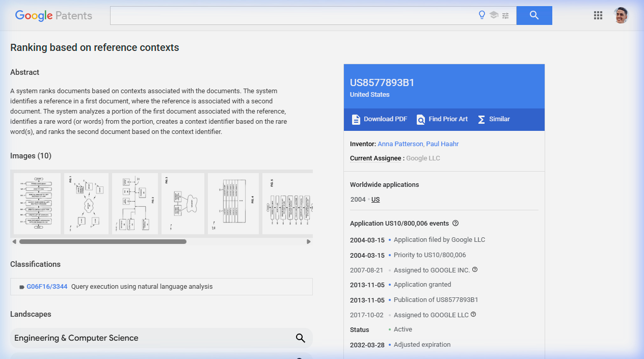
Task: Click the lightbulb icon in search bar
Action: click(482, 15)
